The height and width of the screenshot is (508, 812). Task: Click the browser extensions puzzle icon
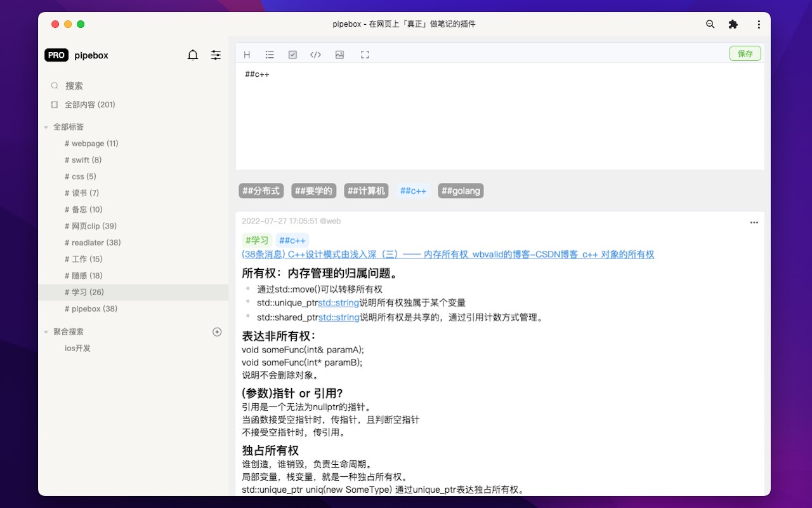733,24
